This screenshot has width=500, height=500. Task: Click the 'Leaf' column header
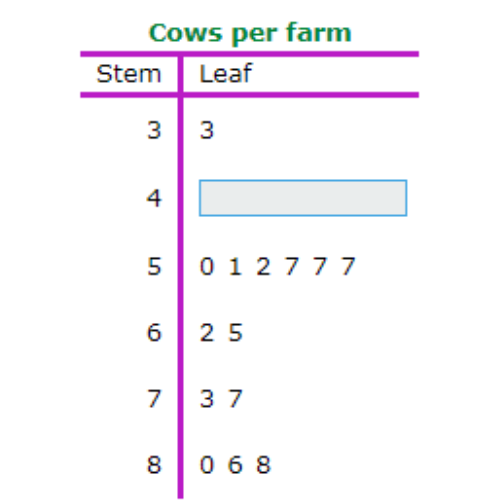226,73
